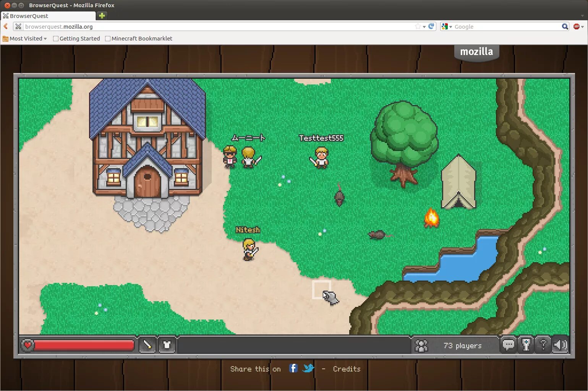Click the Minecraft Bookmarklet bookmark
Image resolution: width=588 pixels, height=391 pixels.
click(x=139, y=39)
